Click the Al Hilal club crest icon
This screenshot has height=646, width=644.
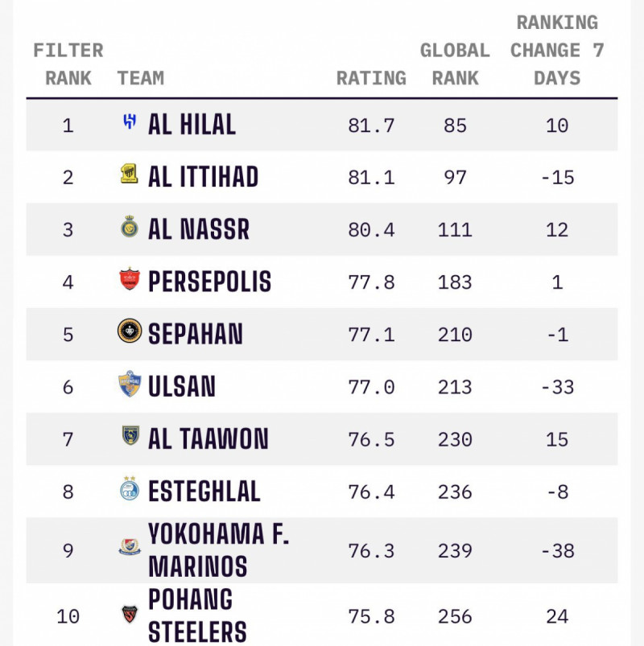pos(129,122)
